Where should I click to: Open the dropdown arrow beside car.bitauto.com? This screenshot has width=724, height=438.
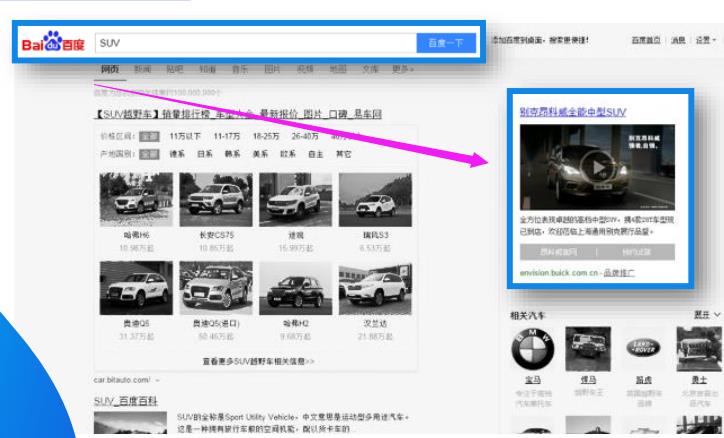tap(157, 380)
